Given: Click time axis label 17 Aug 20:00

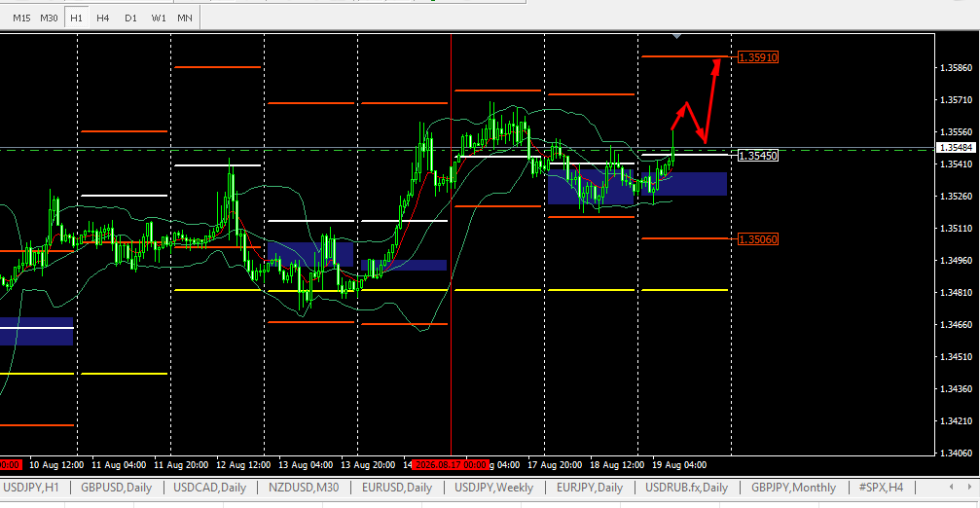Looking at the screenshot, I should [555, 465].
